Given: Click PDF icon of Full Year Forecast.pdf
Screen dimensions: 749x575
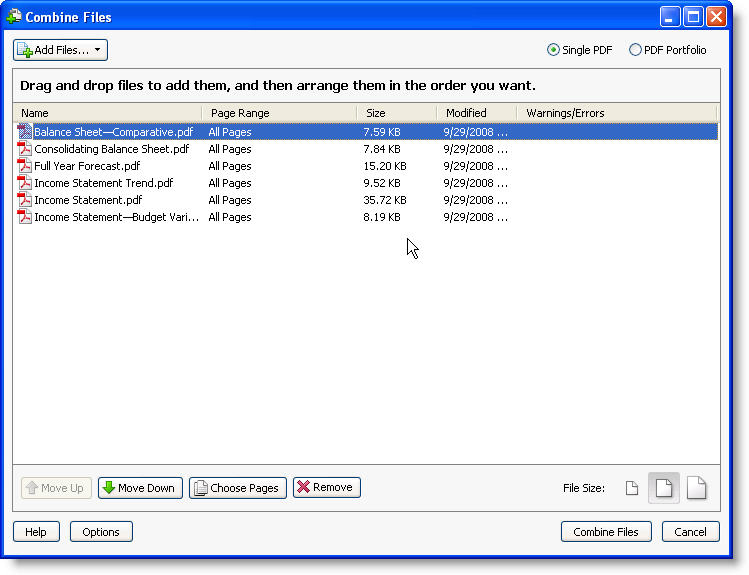Looking at the screenshot, I should pyautogui.click(x=24, y=166).
